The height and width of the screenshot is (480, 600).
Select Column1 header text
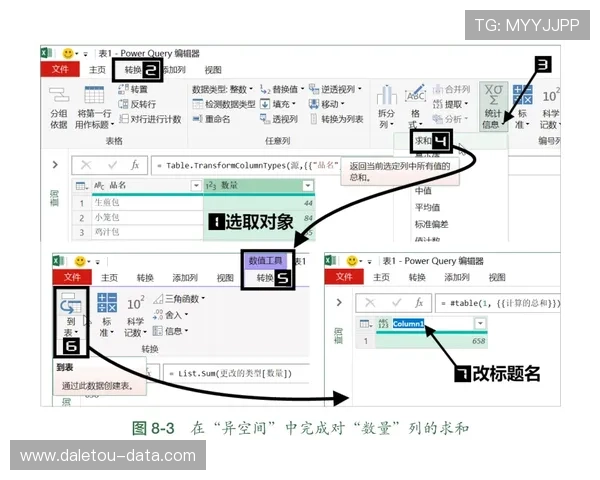(408, 324)
